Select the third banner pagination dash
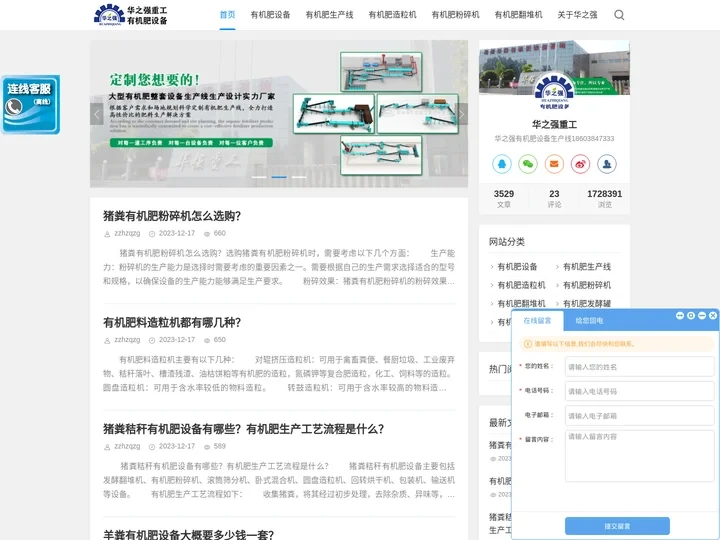 tap(299, 177)
